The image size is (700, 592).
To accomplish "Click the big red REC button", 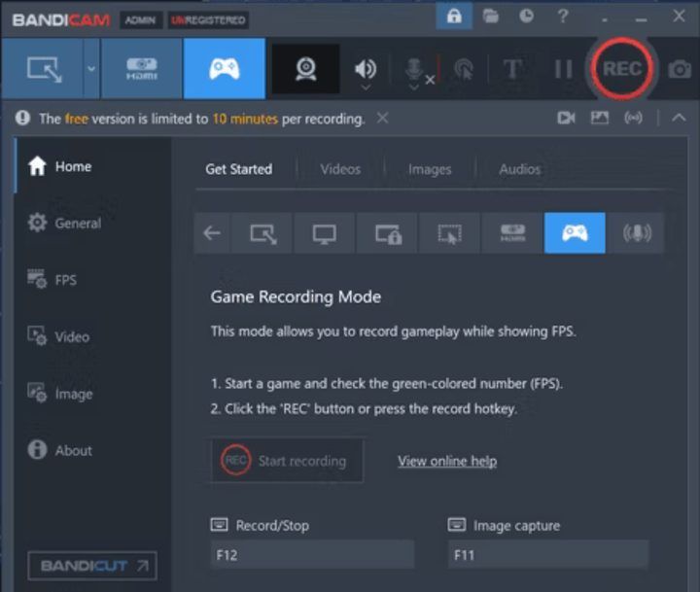I will pos(622,69).
